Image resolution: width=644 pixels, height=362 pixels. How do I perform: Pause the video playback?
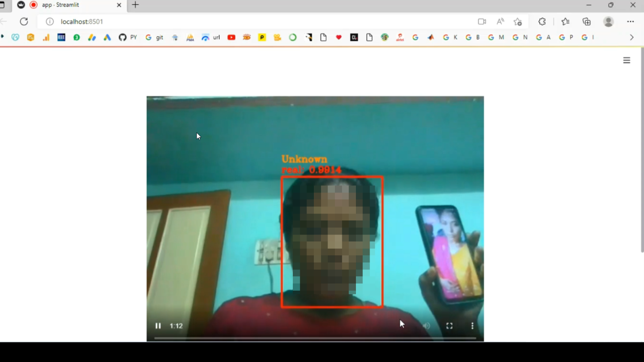[x=158, y=326]
